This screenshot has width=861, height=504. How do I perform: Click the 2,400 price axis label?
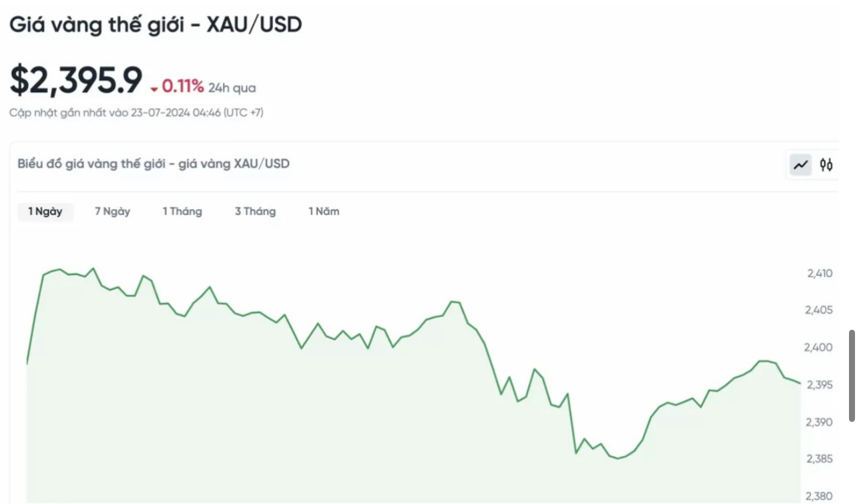pyautogui.click(x=820, y=347)
